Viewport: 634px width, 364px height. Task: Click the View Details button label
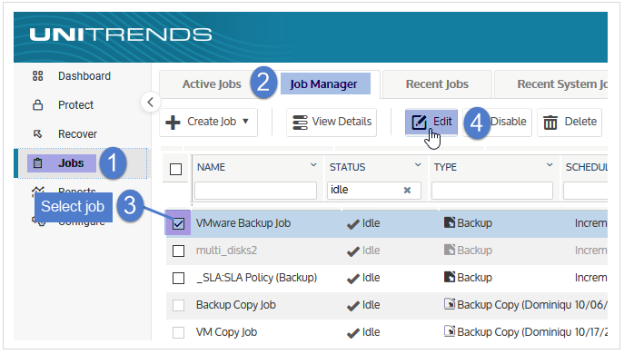tap(342, 122)
